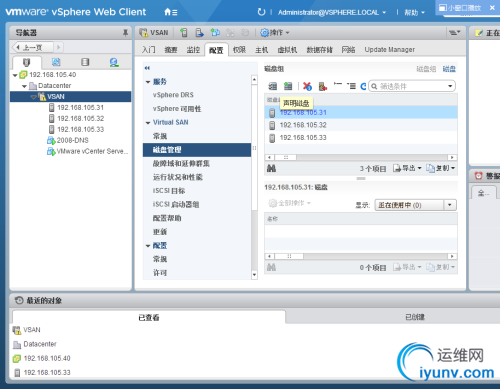Click Expand All rows icon
The height and width of the screenshot is (389, 500).
point(351,86)
